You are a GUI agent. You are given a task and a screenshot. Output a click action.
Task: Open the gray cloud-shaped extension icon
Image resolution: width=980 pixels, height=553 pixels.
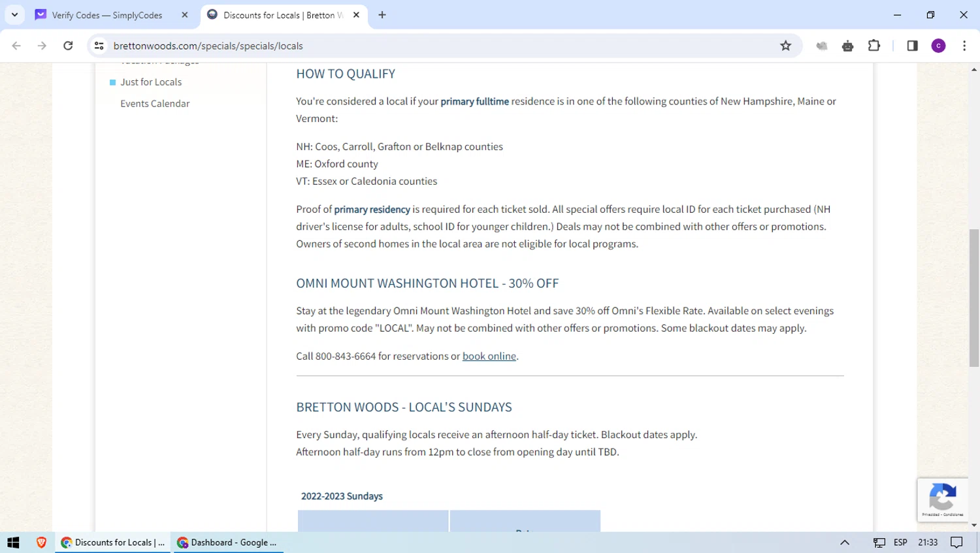pos(822,46)
